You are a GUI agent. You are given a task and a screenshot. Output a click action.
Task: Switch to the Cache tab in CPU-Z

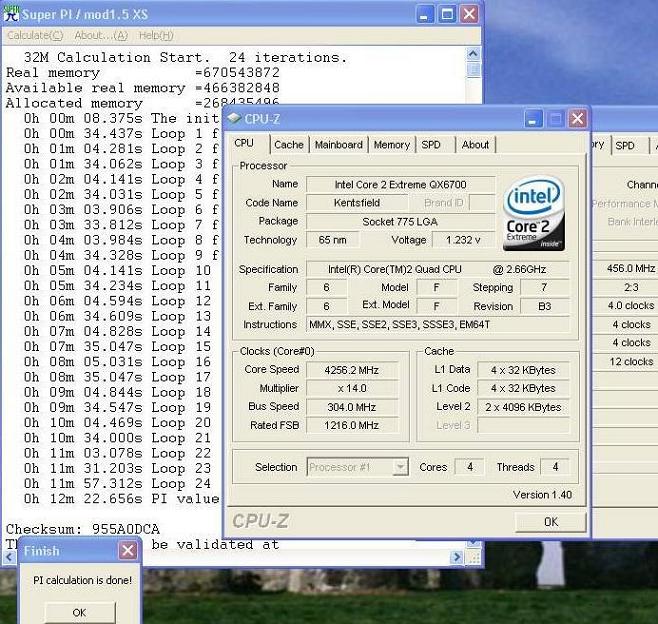pyautogui.click(x=289, y=145)
